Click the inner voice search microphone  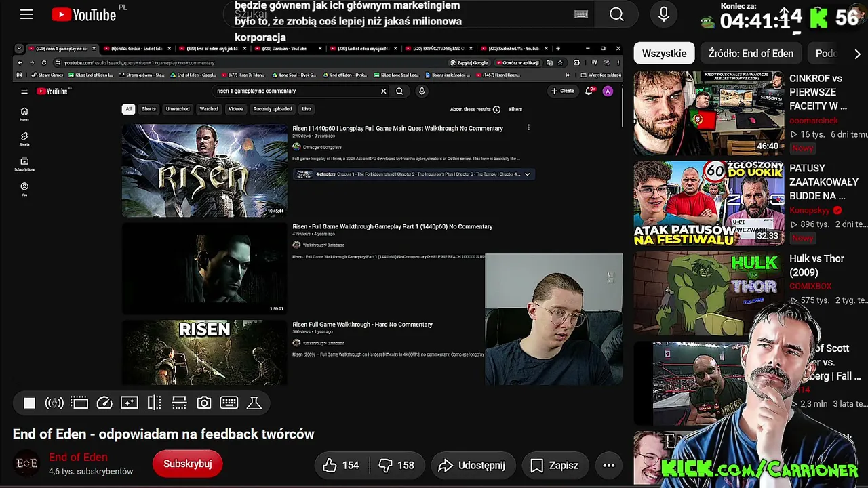click(422, 91)
